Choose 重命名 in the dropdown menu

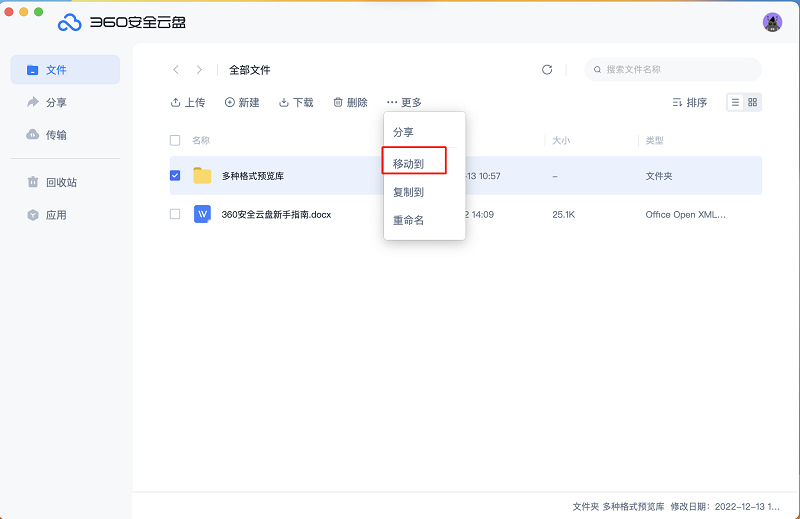(x=409, y=220)
